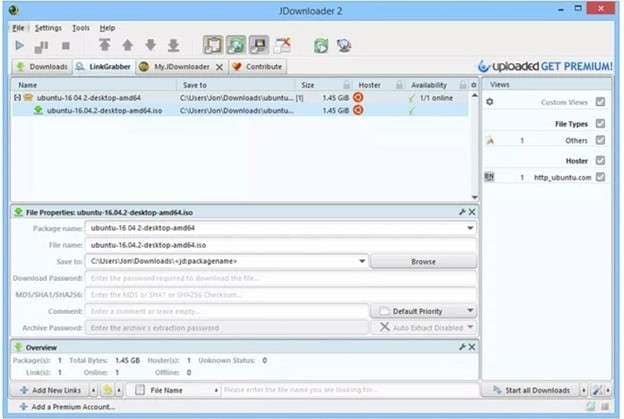
Task: Open Overview panel wrench settings
Action: (462, 347)
